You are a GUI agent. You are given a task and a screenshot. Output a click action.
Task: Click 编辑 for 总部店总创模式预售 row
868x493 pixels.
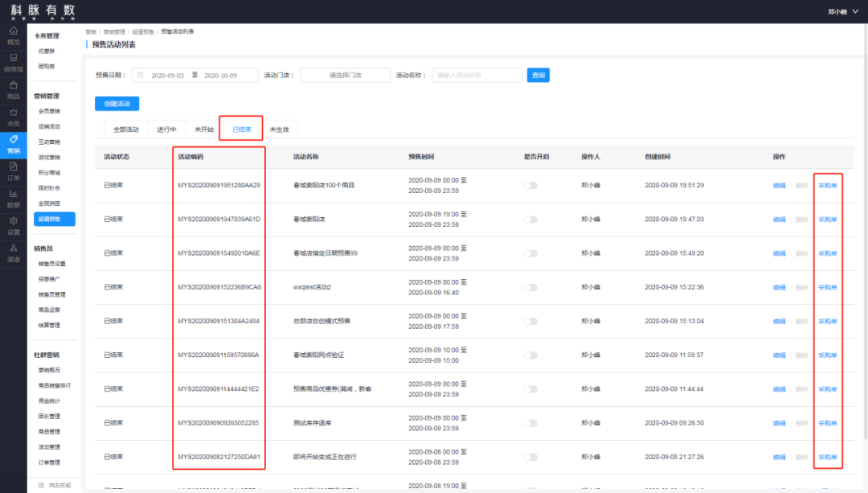(780, 321)
